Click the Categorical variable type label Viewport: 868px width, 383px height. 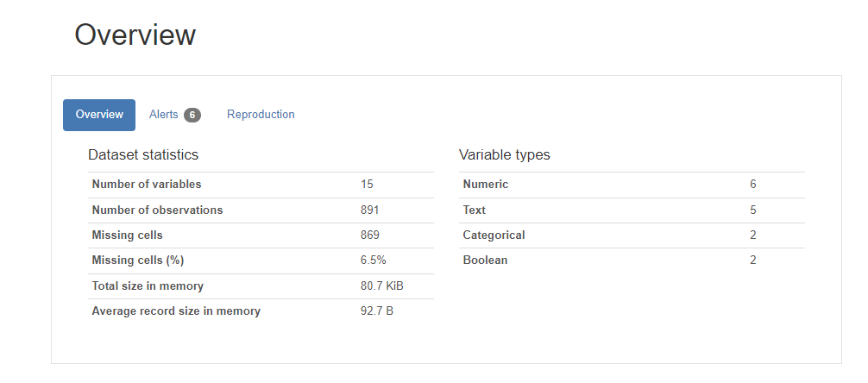(494, 235)
